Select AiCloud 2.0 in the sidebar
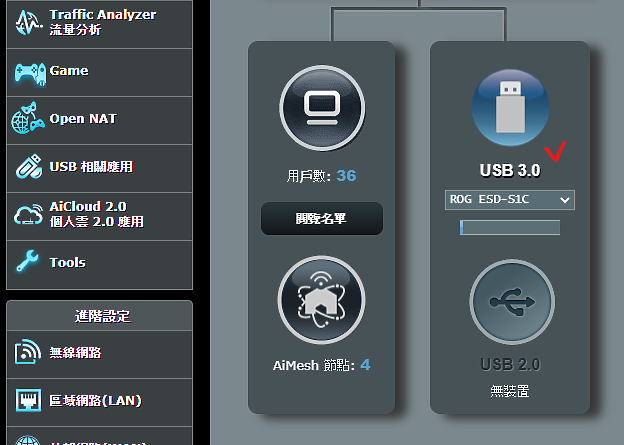Screen dimensions: 624x445 [96, 214]
